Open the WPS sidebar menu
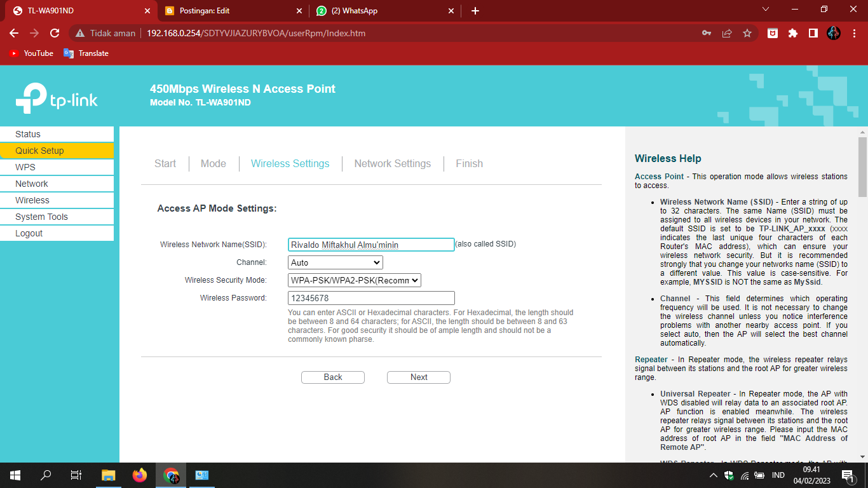This screenshot has height=488, width=868. point(57,167)
